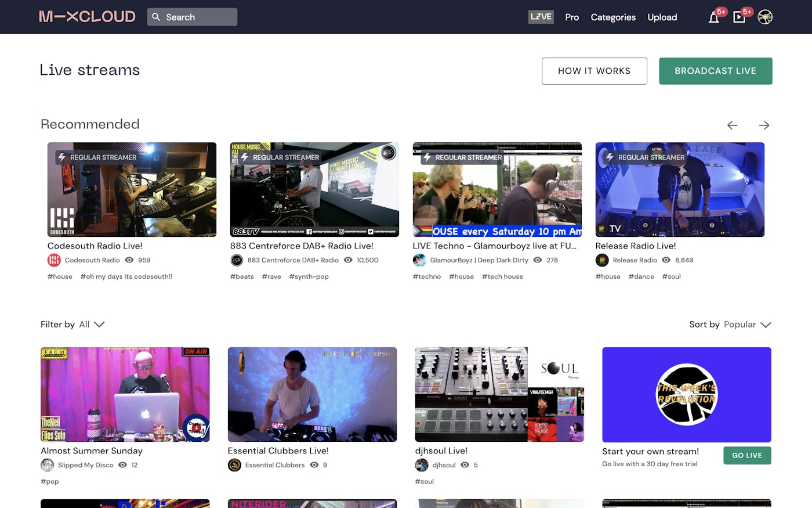Click Slipped My Disco avatar icon
812x508 pixels.
tap(47, 465)
